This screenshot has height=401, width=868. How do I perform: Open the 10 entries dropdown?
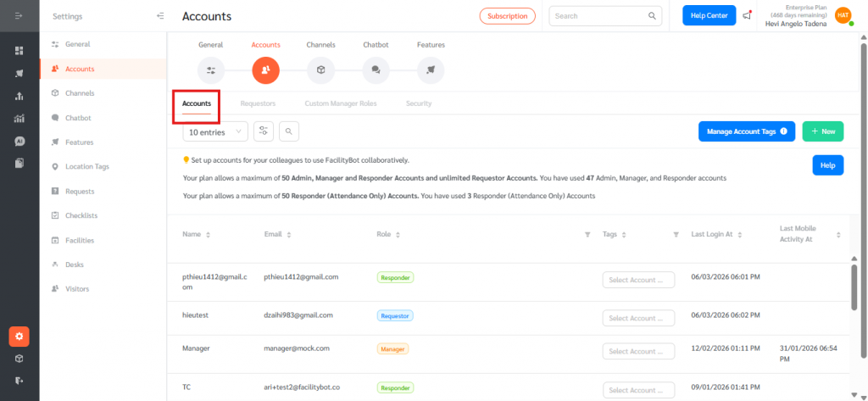[x=215, y=131]
